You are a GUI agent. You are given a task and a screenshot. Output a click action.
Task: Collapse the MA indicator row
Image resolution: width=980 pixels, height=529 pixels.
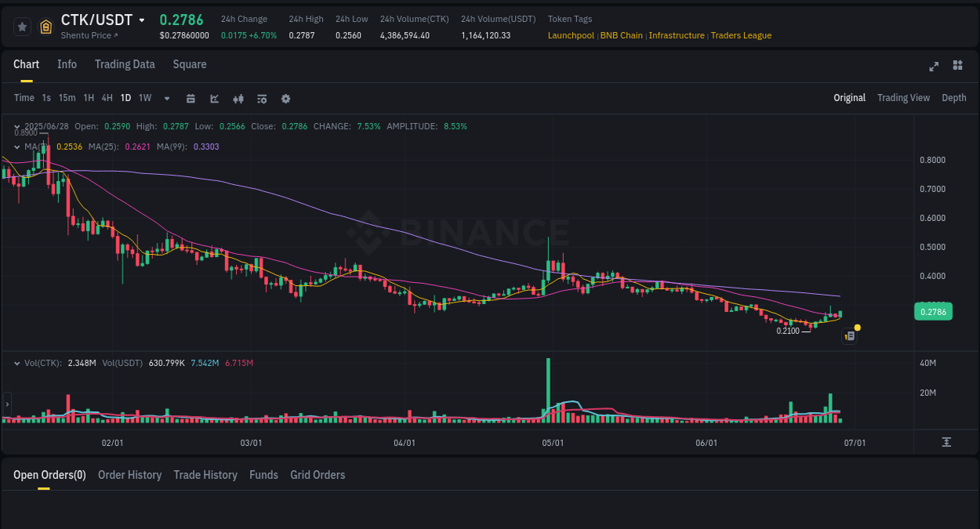pyautogui.click(x=16, y=147)
